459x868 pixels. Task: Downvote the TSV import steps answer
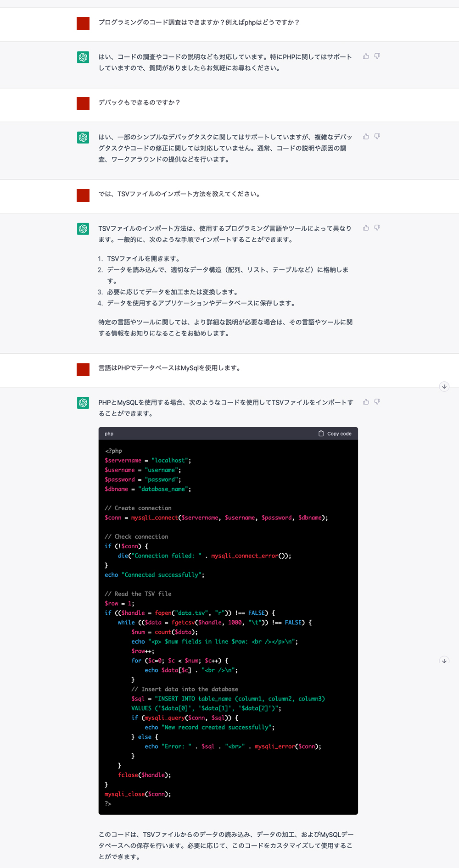pos(377,228)
